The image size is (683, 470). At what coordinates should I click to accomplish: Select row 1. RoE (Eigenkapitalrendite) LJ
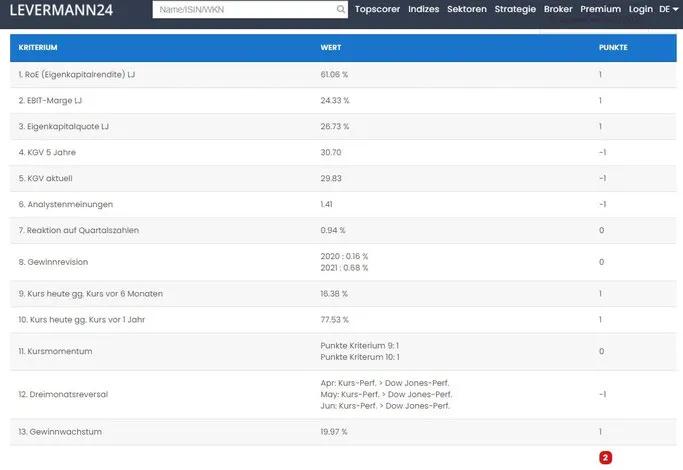click(343, 74)
